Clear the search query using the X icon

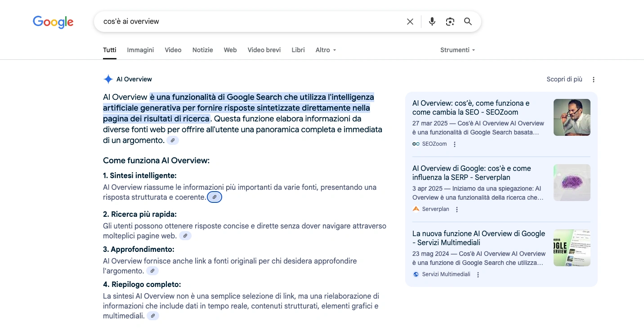tap(410, 21)
